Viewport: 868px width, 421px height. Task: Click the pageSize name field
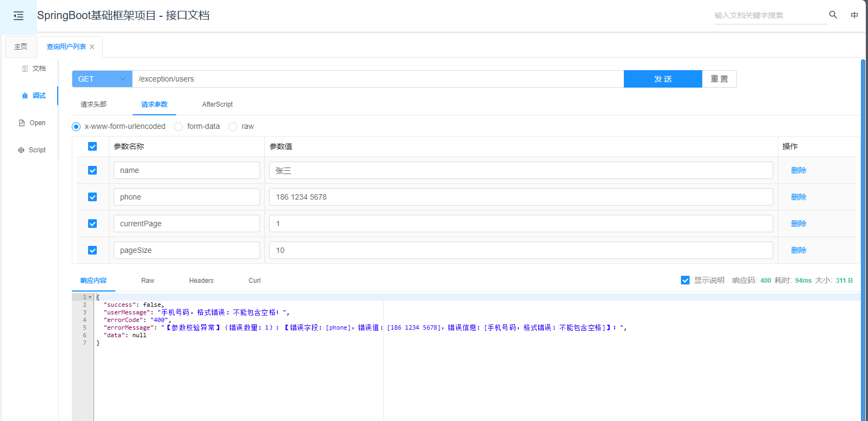pyautogui.click(x=187, y=250)
